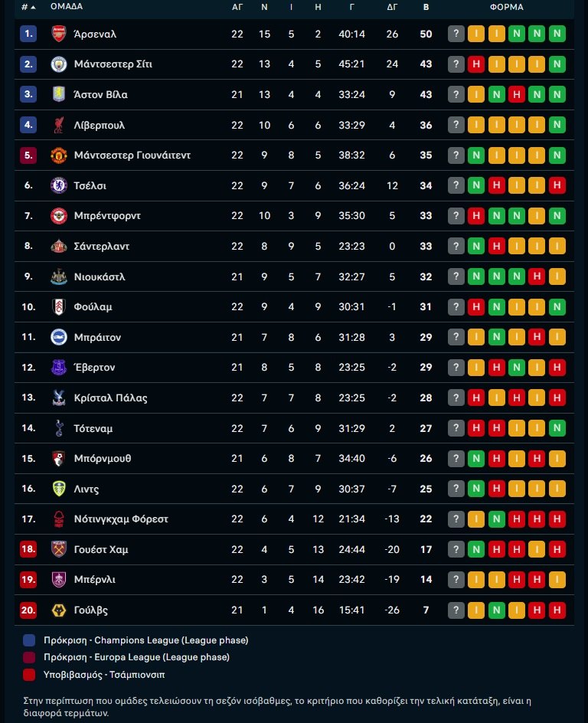
Task: Click the Wolves logo in last place
Action: pyautogui.click(x=59, y=610)
